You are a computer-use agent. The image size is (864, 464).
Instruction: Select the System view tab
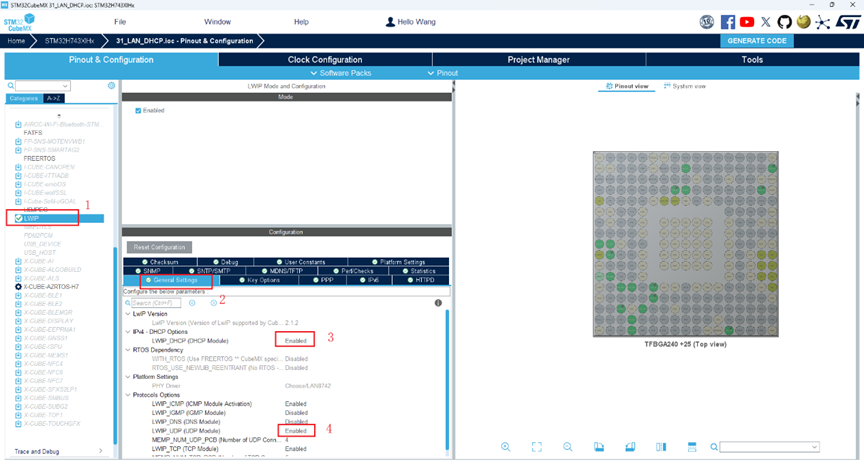(684, 86)
